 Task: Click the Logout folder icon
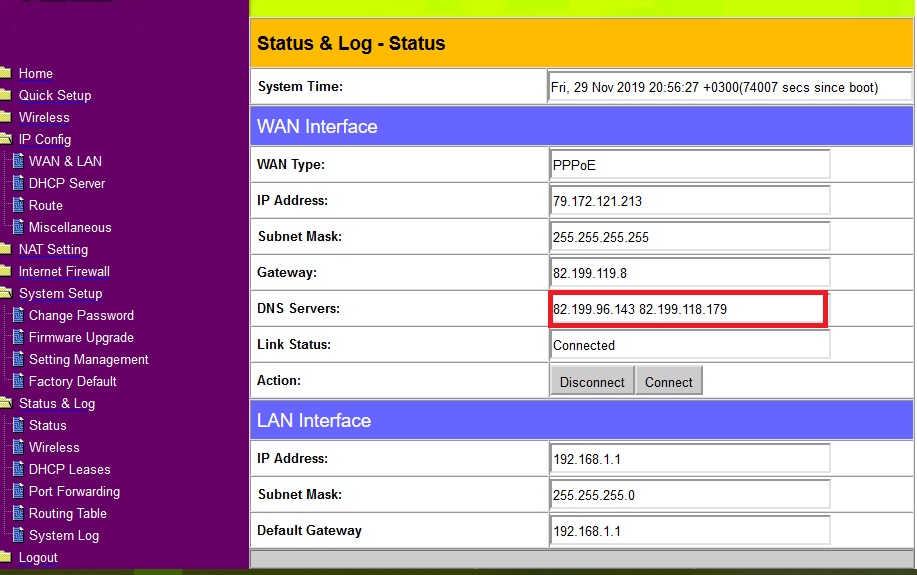pyautogui.click(x=5, y=557)
